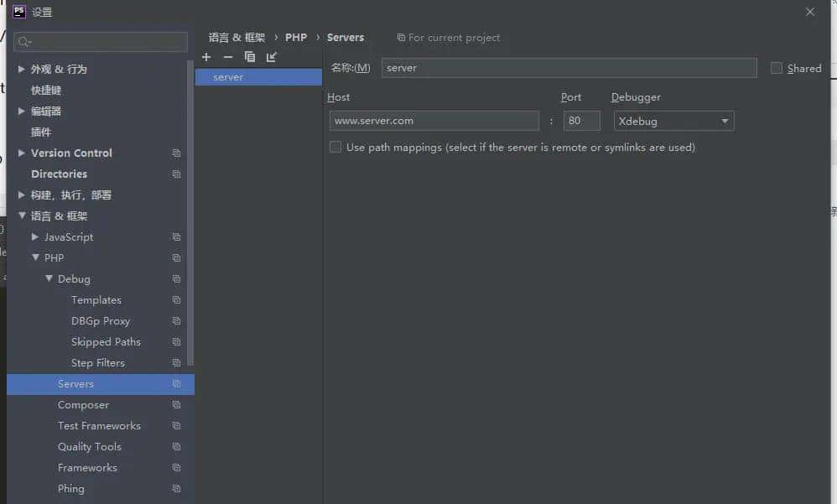The width and height of the screenshot is (837, 504).
Task: Collapse the PHP tree node
Action: pyautogui.click(x=34, y=257)
